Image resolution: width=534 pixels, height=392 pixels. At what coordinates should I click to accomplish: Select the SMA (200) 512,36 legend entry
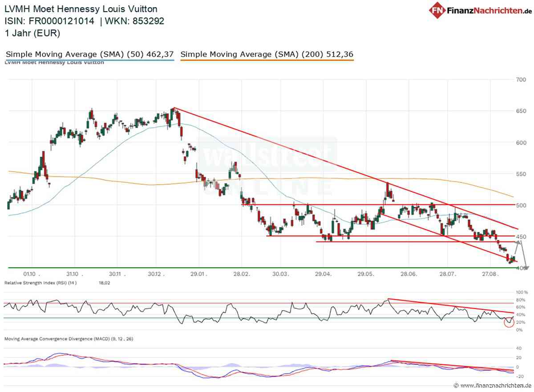point(267,54)
